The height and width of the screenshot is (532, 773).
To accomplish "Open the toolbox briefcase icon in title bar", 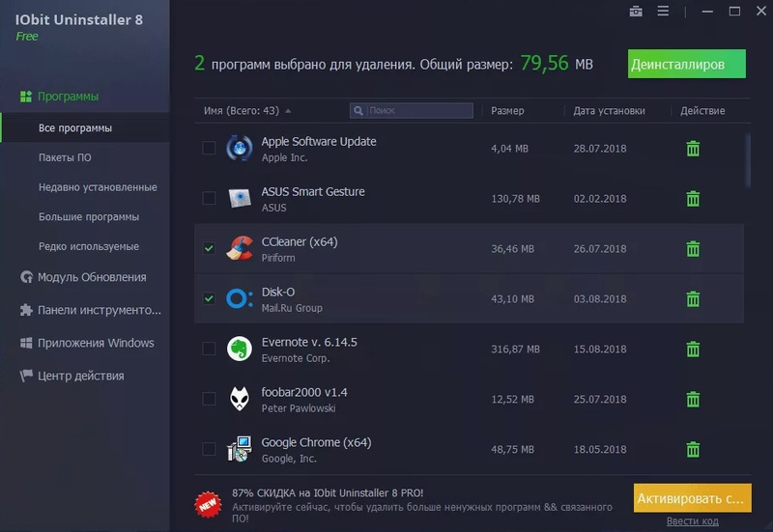I will click(x=635, y=12).
